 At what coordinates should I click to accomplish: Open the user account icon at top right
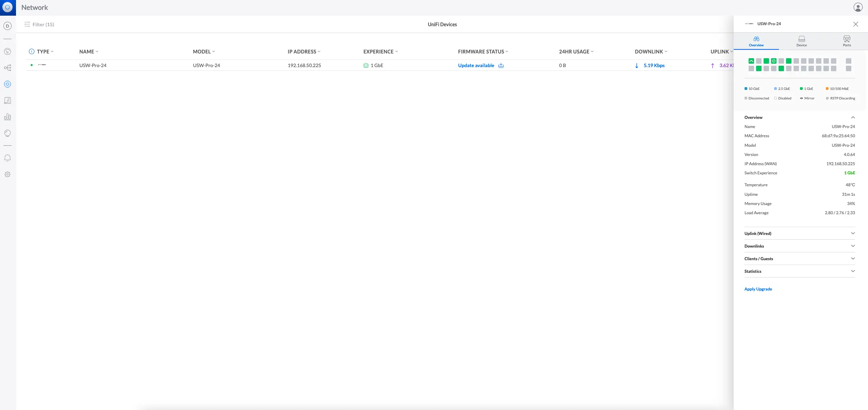click(858, 7)
